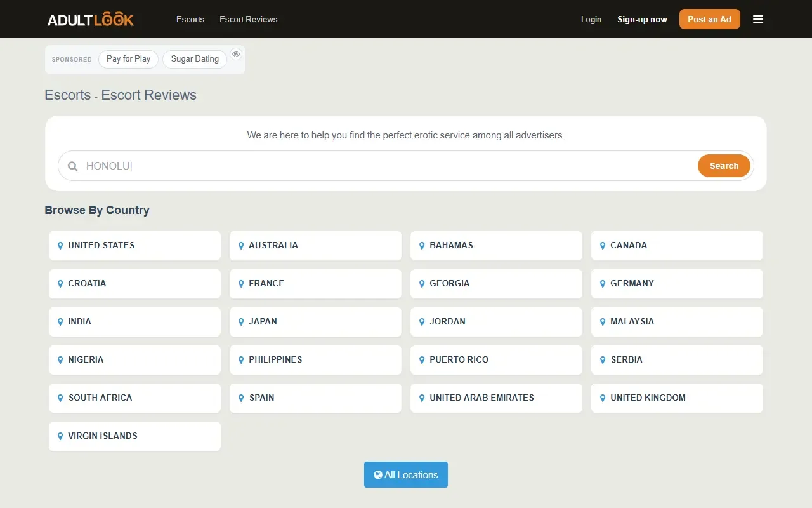Choose United Kingdom from the country list

(x=677, y=398)
